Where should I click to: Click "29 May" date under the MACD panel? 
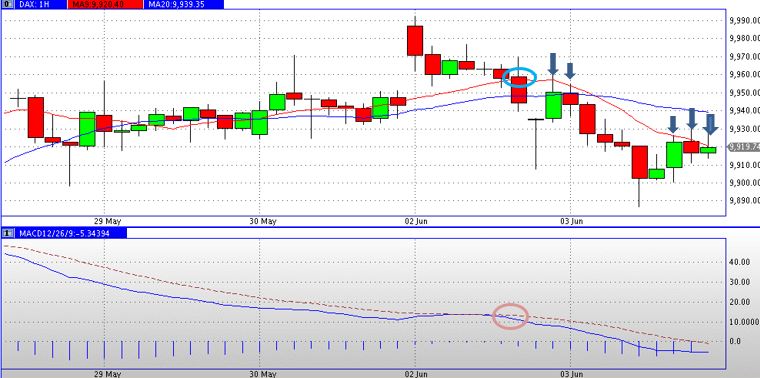[x=108, y=374]
